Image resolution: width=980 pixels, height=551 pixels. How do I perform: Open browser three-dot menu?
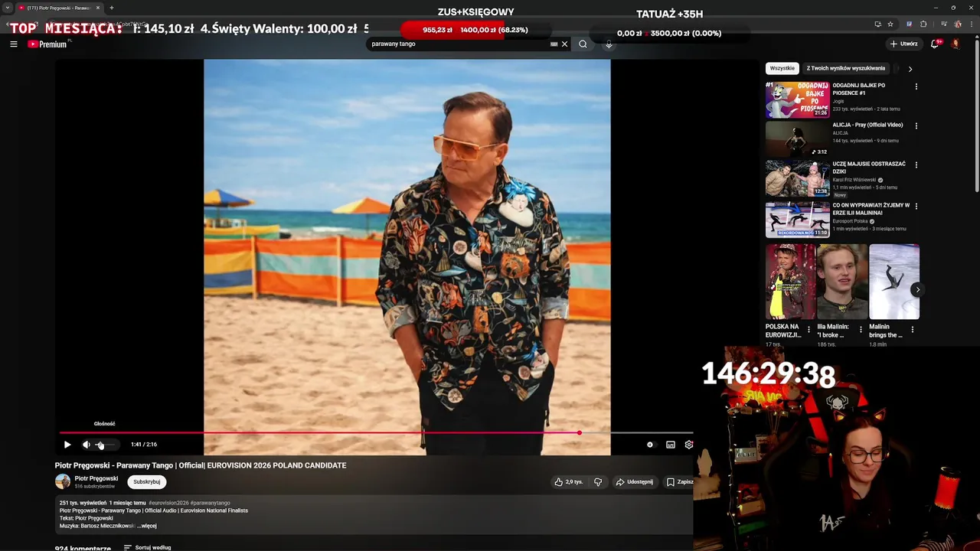coord(970,24)
